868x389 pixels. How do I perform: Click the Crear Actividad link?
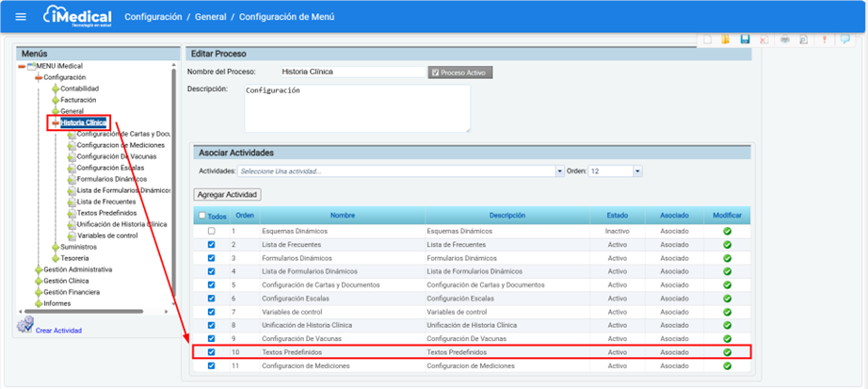pos(58,331)
